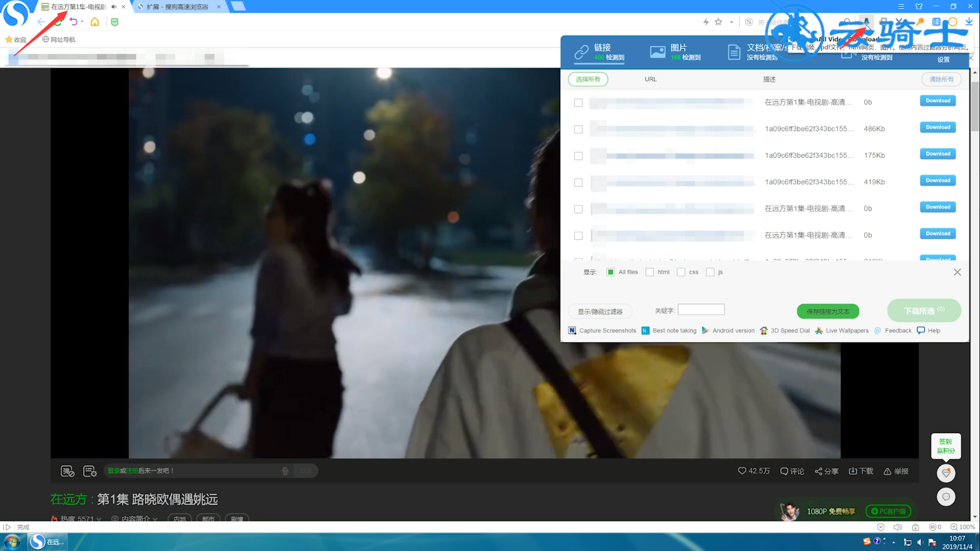Viewport: 980px width, 551px height.
Task: Check the sixth link row checkbox
Action: pyautogui.click(x=578, y=236)
